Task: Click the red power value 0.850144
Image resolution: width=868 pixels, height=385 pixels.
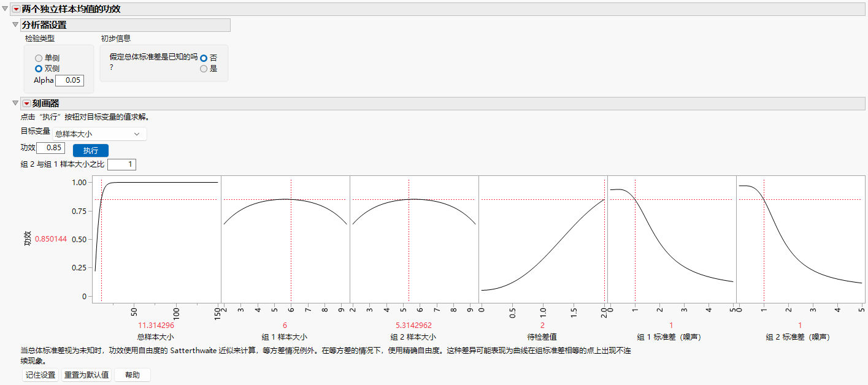Action: pyautogui.click(x=52, y=239)
